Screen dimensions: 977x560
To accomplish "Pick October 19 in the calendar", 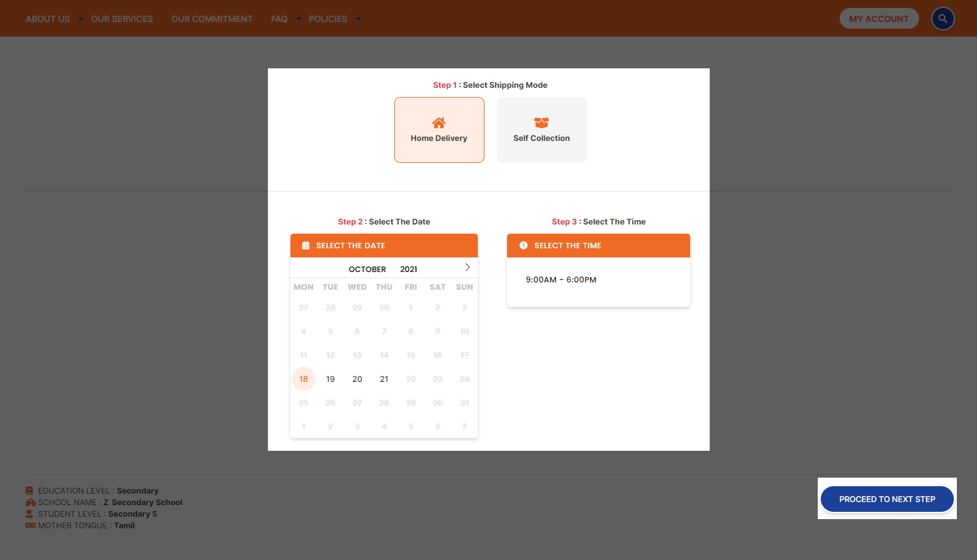I will coord(330,379).
